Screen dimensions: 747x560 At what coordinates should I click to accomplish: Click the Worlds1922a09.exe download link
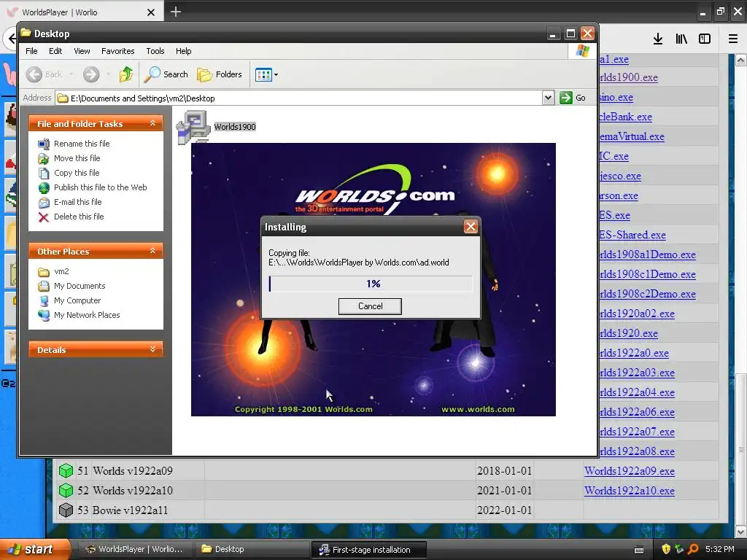tap(630, 471)
